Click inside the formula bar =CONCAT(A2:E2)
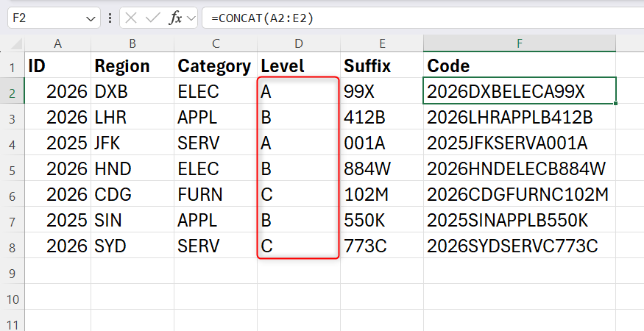The height and width of the screenshot is (331, 644). pos(423,18)
